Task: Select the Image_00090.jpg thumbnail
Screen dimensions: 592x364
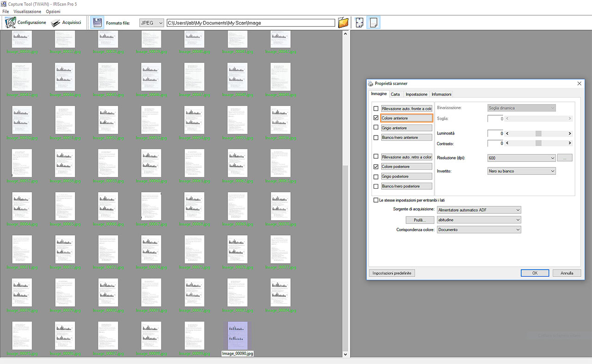Action: (x=237, y=336)
